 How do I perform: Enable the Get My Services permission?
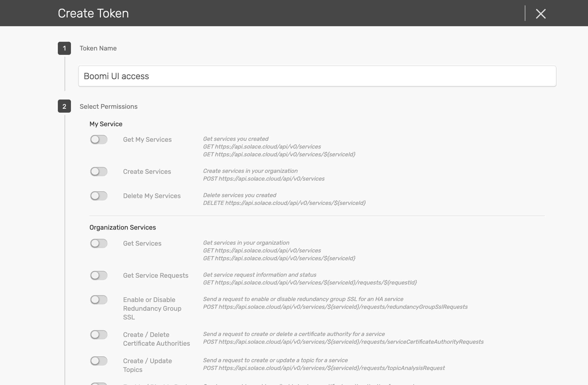(99, 139)
